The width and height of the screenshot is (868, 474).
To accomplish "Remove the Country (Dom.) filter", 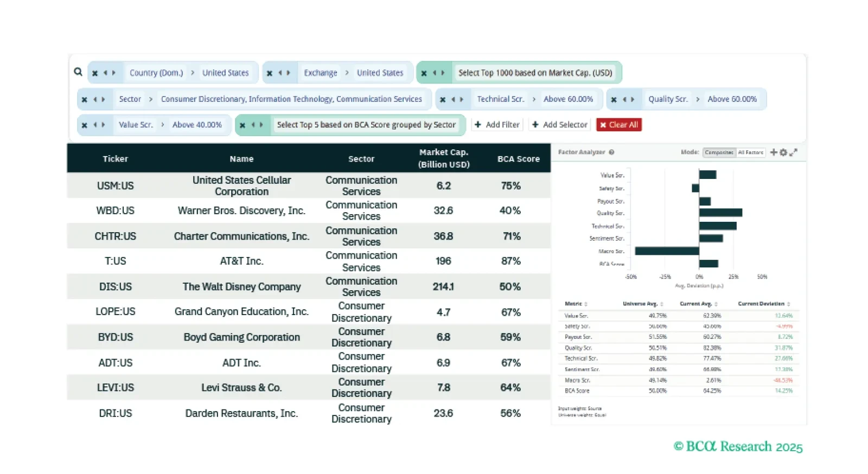I will click(x=95, y=73).
